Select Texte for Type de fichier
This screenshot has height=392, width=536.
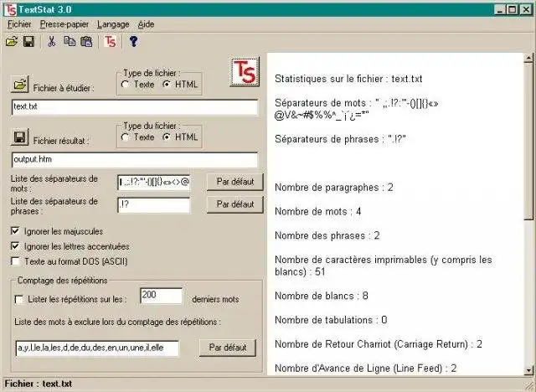click(137, 84)
